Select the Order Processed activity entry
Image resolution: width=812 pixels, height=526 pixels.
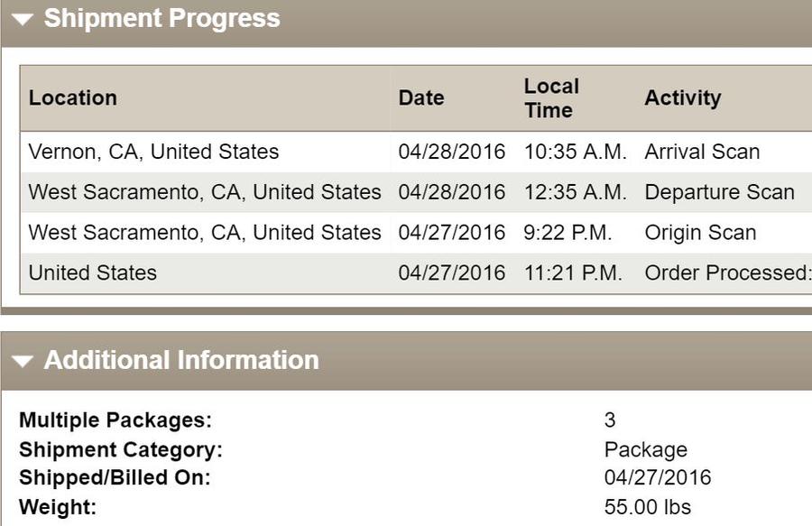(x=727, y=273)
